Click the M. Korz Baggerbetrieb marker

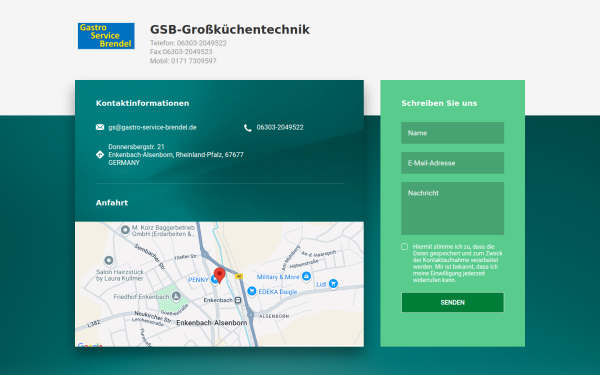[125, 230]
